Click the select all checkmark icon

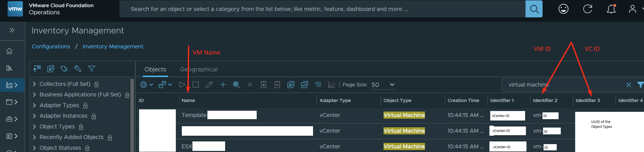click(304, 85)
